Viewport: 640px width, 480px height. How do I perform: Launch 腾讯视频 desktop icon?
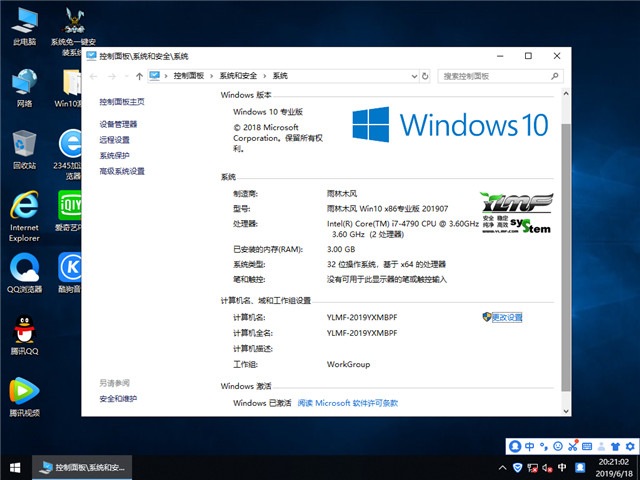pos(24,397)
